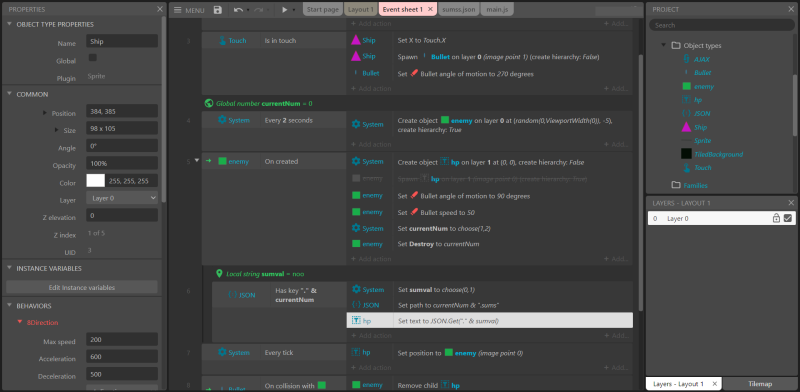Select the Touch object icon in project tree
This screenshot has width=800, height=392.
tap(687, 167)
